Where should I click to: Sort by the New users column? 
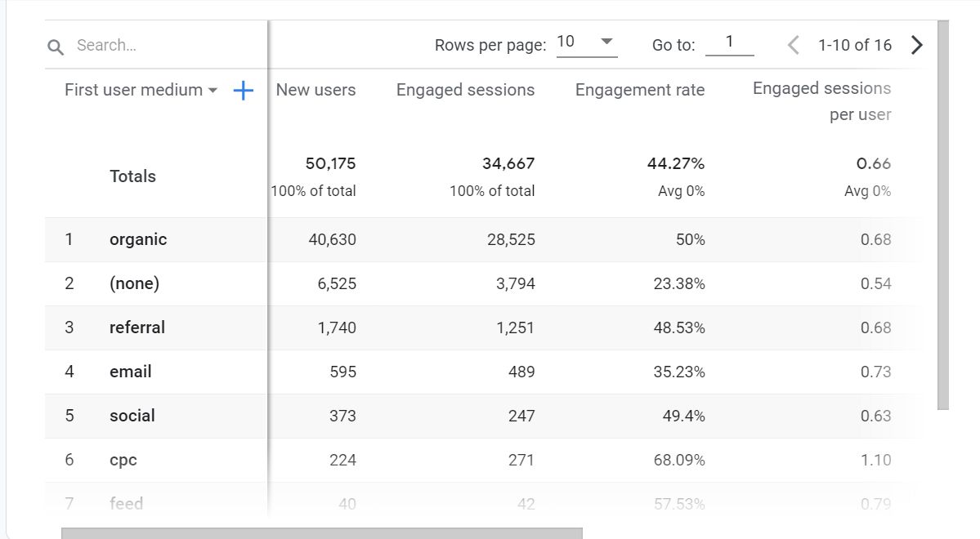(315, 91)
